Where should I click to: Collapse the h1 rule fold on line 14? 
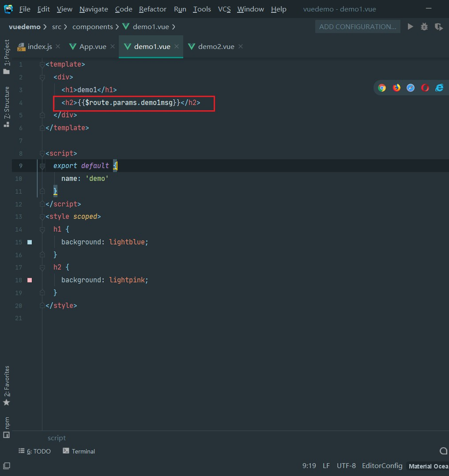(x=42, y=229)
